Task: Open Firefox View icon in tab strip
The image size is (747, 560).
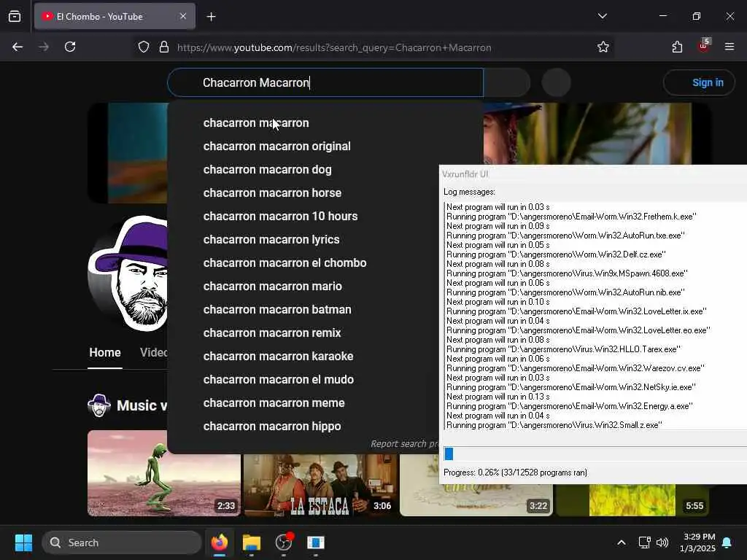Action: (15, 16)
